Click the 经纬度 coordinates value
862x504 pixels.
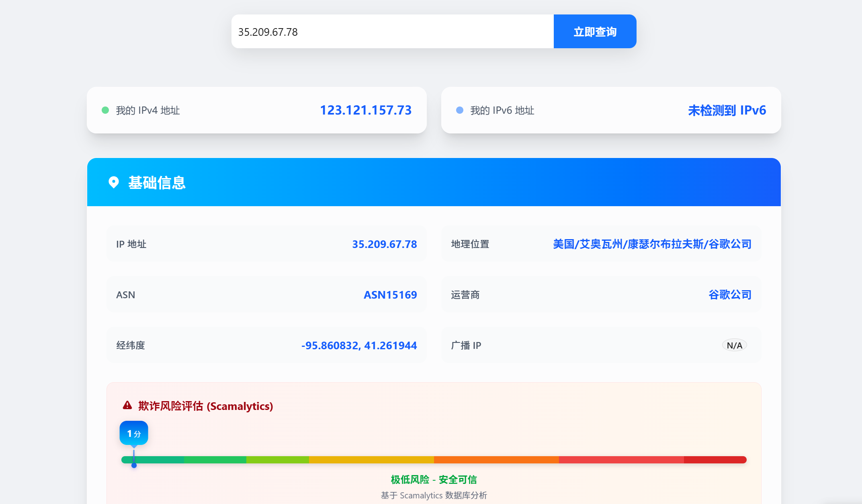tap(359, 345)
